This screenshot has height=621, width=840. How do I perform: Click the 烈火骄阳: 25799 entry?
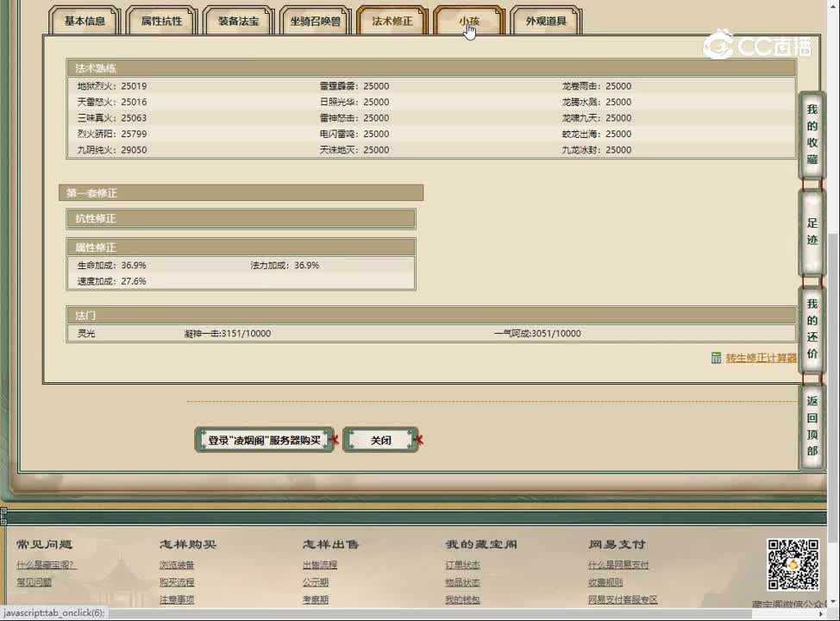[x=112, y=134]
